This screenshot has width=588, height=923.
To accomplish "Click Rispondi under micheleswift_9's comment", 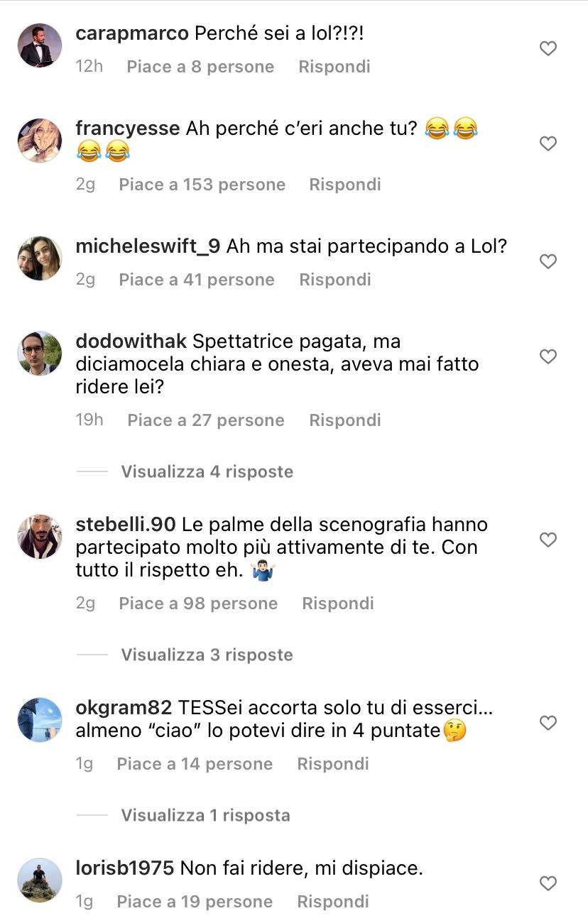I will [x=335, y=280].
